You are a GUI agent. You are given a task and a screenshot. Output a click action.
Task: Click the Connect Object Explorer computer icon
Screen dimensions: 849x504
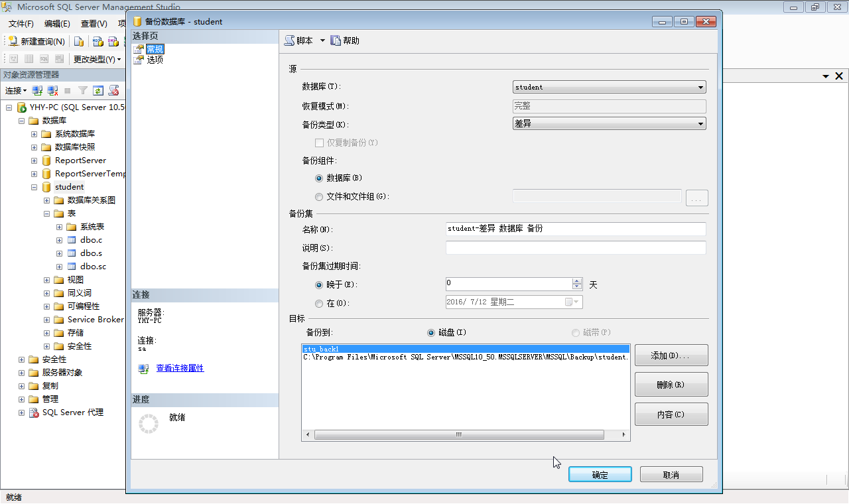pyautogui.click(x=38, y=90)
